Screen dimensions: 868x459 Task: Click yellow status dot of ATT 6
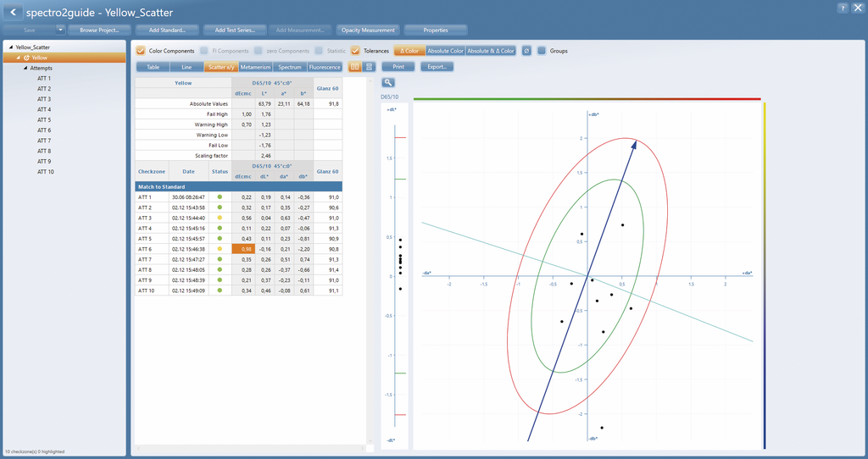[220, 249]
